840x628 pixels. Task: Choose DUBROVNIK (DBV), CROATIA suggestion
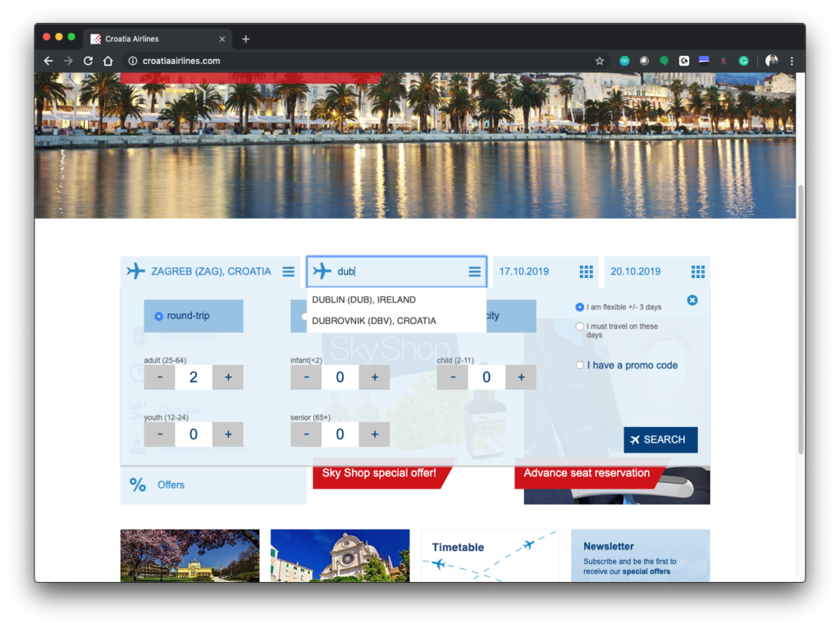(373, 321)
